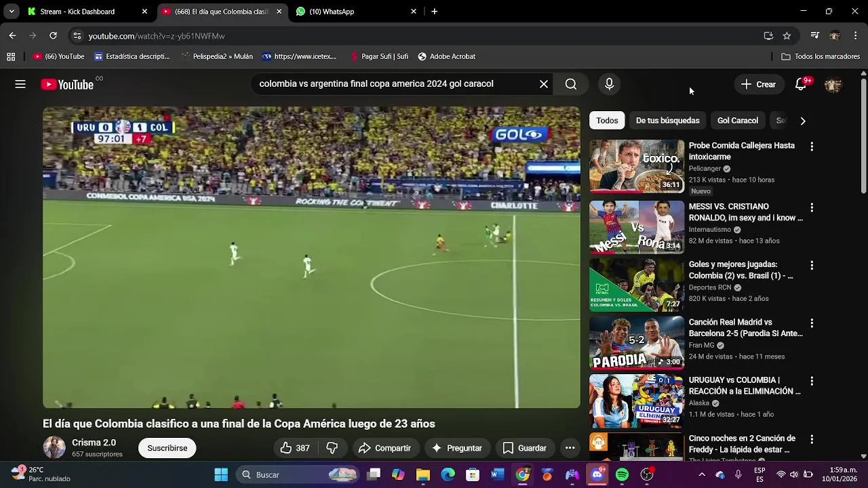Go to the YouTube home logo
Viewport: 868px width, 488px height.
(x=67, y=84)
